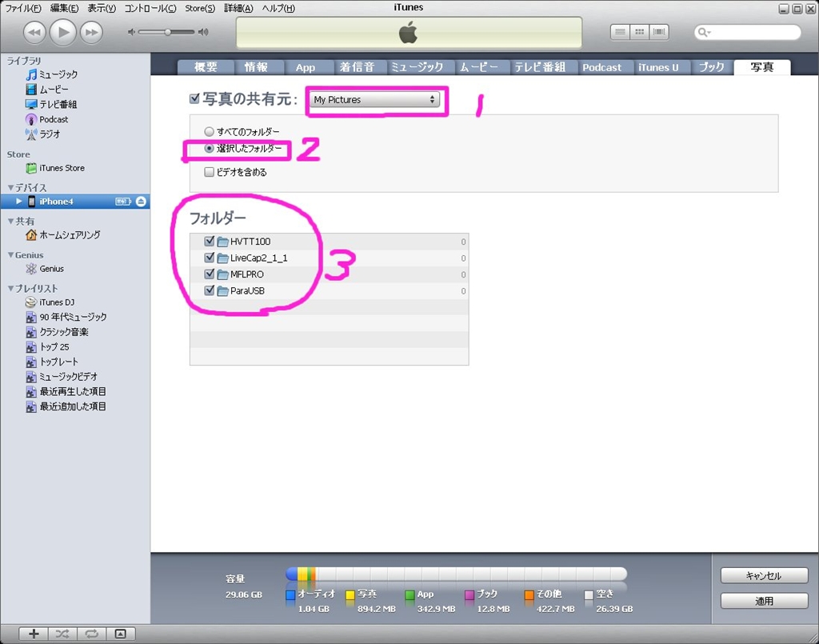The height and width of the screenshot is (644, 819).
Task: Open Podcast library in sidebar
Action: [47, 119]
